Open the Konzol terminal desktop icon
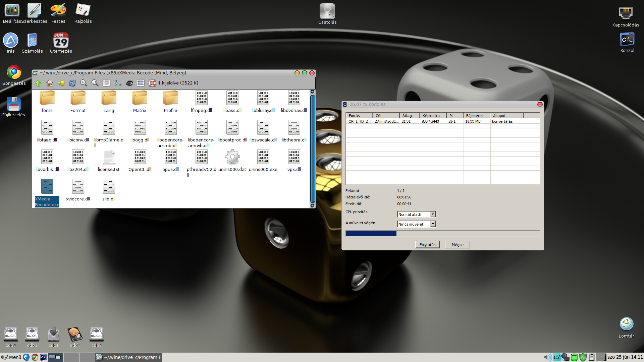 [627, 43]
